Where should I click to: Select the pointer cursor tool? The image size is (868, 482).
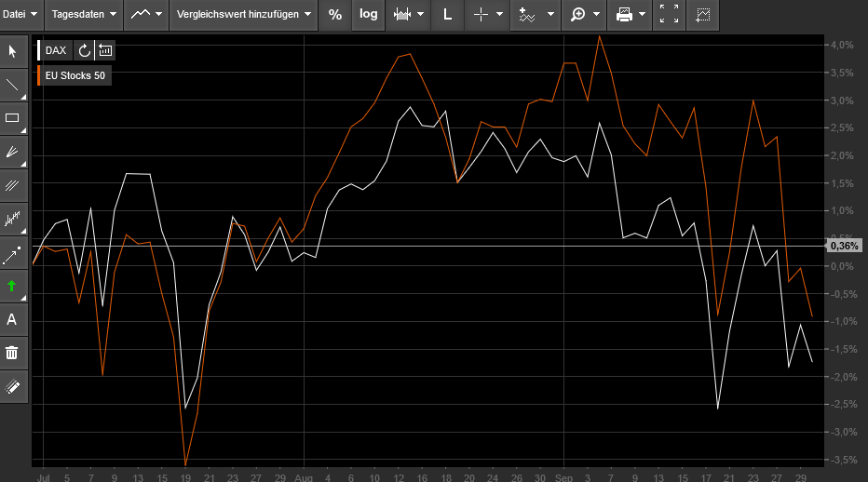[x=13, y=51]
